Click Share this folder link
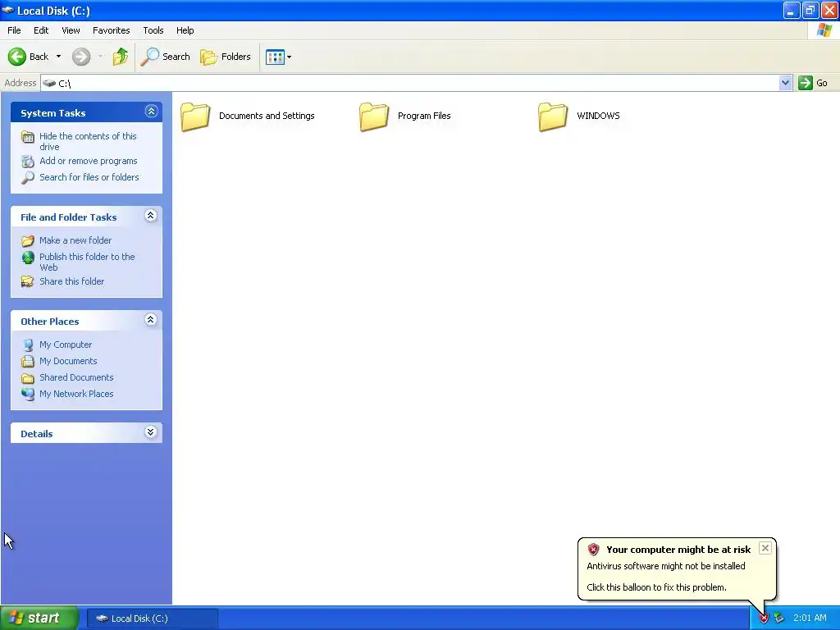The image size is (840, 630). coord(72,281)
